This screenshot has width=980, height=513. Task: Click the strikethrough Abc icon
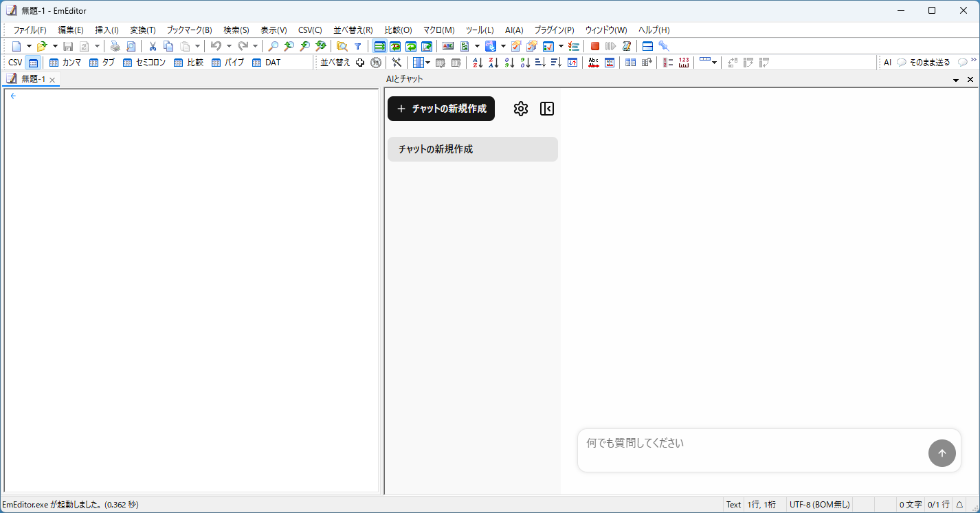click(594, 63)
